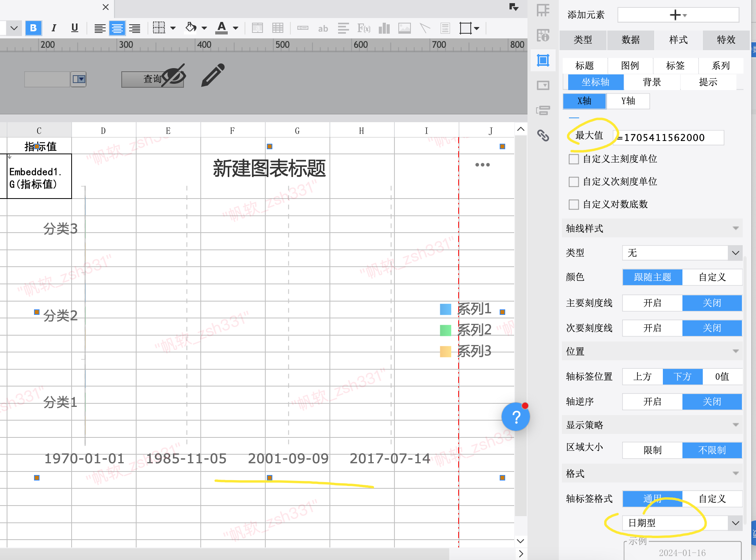Set 轴标签位置 to 0值
The width and height of the screenshot is (756, 560).
(x=722, y=377)
